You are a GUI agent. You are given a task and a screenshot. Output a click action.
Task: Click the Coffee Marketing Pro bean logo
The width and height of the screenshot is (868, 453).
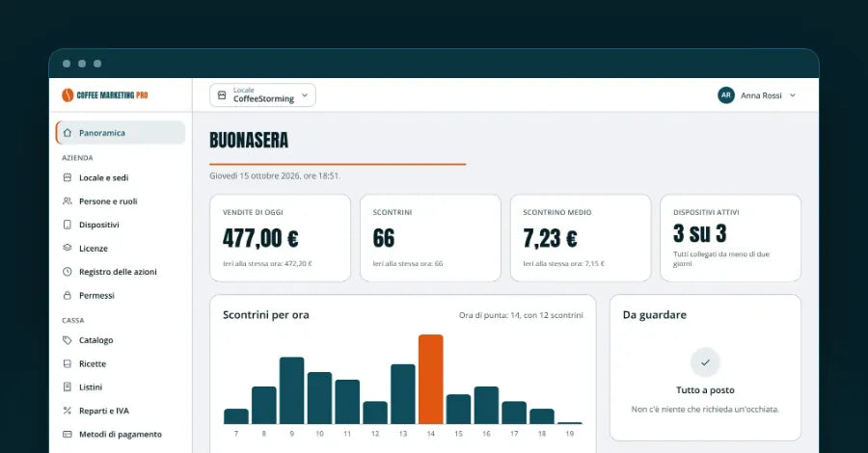[x=68, y=95]
